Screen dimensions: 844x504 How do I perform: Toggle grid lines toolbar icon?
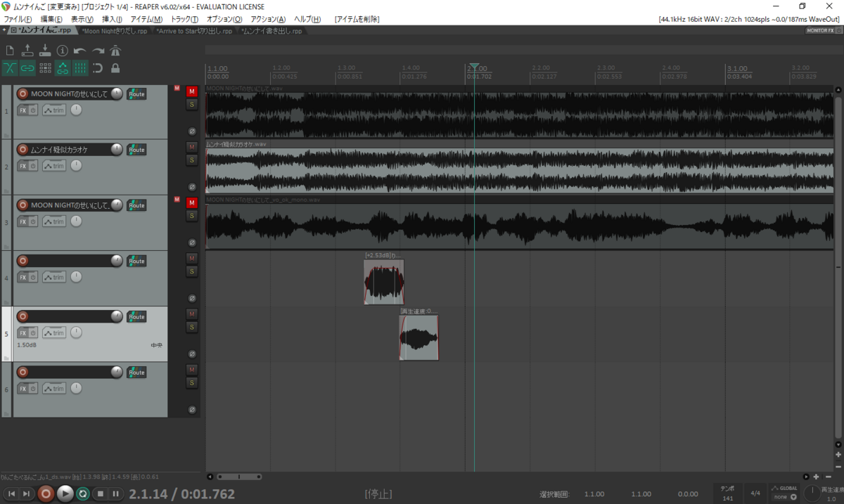pos(80,68)
